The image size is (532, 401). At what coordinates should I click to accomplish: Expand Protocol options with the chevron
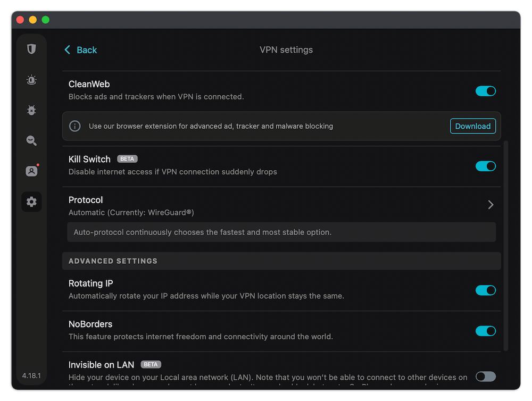[x=491, y=205]
